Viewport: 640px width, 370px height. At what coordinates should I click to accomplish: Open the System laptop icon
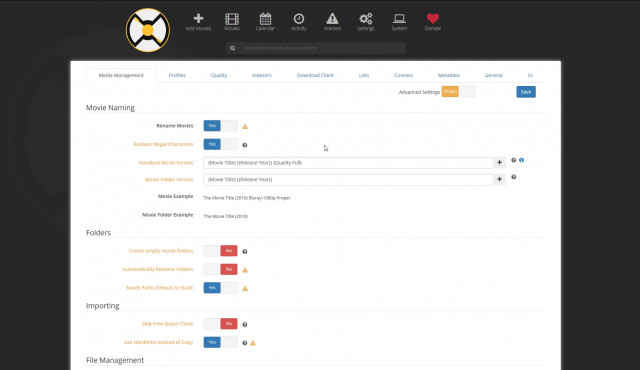click(x=399, y=22)
